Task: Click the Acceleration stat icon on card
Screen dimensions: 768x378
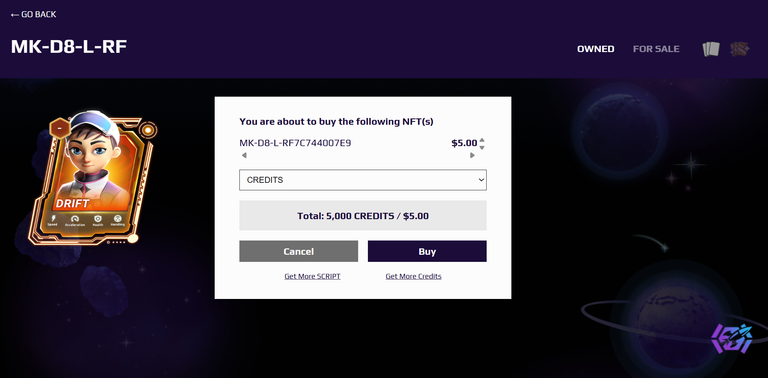Action: point(75,219)
